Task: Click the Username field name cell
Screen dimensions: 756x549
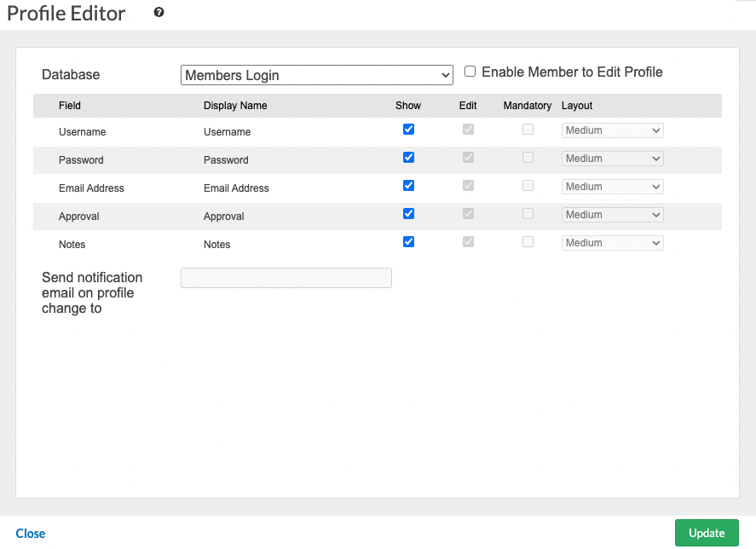Action: coord(83,131)
